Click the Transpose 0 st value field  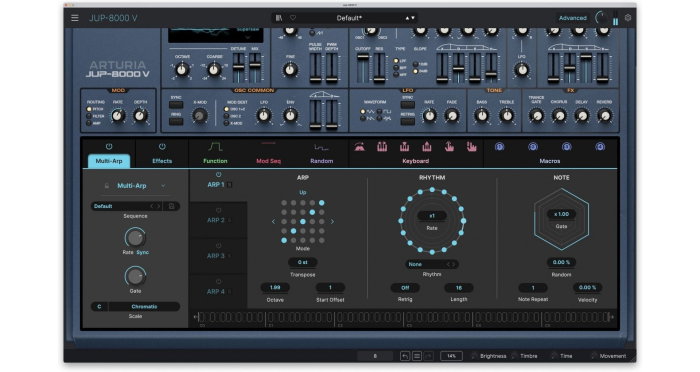pyautogui.click(x=303, y=262)
